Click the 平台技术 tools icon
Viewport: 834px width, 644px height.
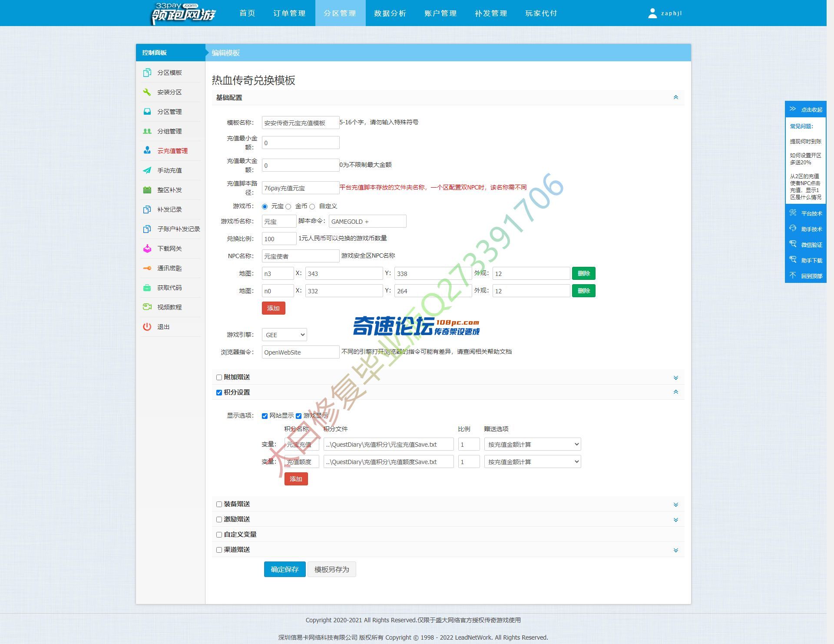tap(793, 213)
